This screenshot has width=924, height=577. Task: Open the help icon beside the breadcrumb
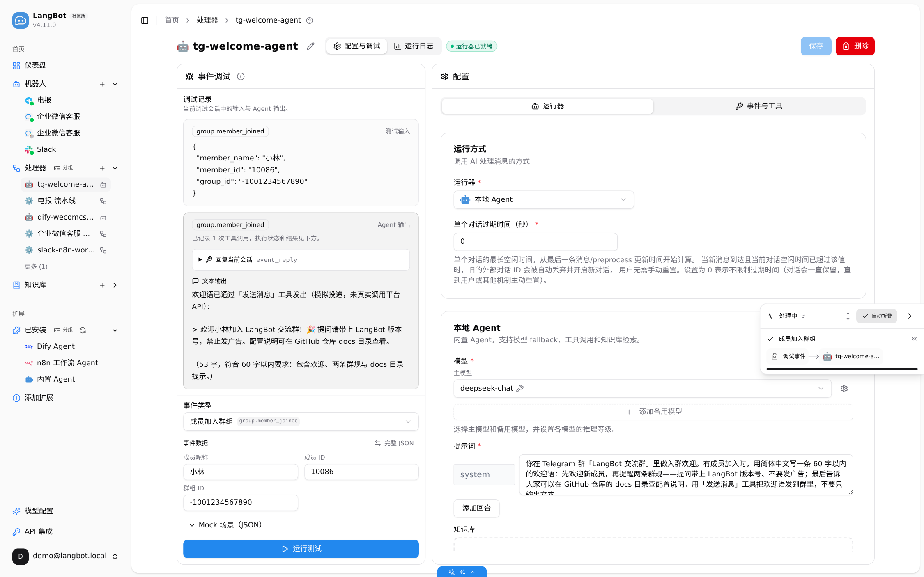point(310,21)
